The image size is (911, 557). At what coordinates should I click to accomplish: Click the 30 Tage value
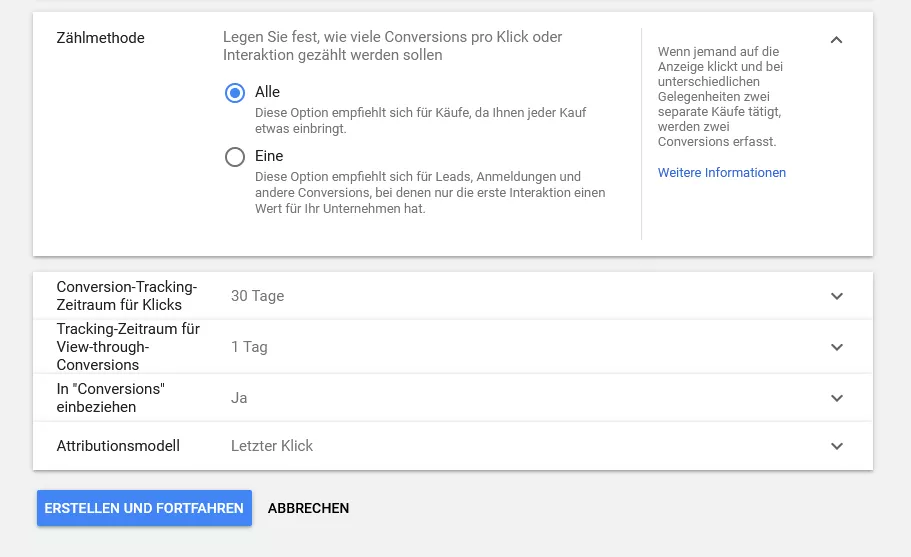point(257,296)
